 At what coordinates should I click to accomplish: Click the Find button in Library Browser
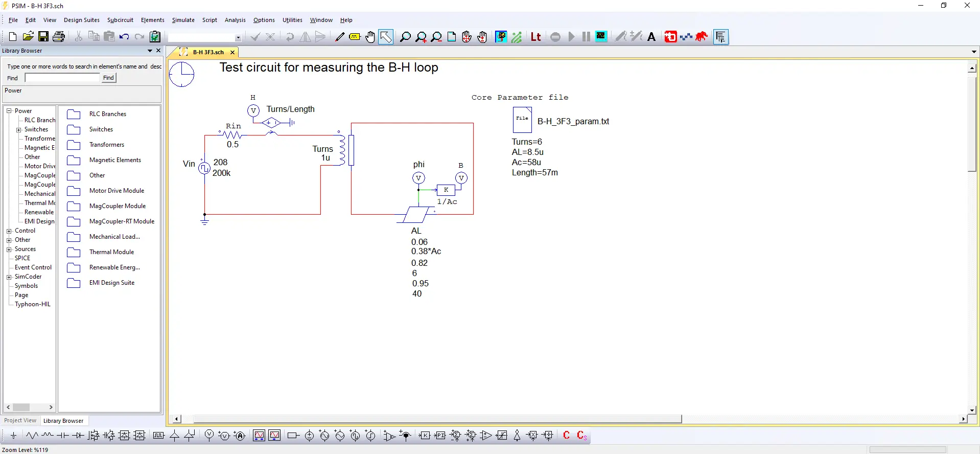(108, 78)
